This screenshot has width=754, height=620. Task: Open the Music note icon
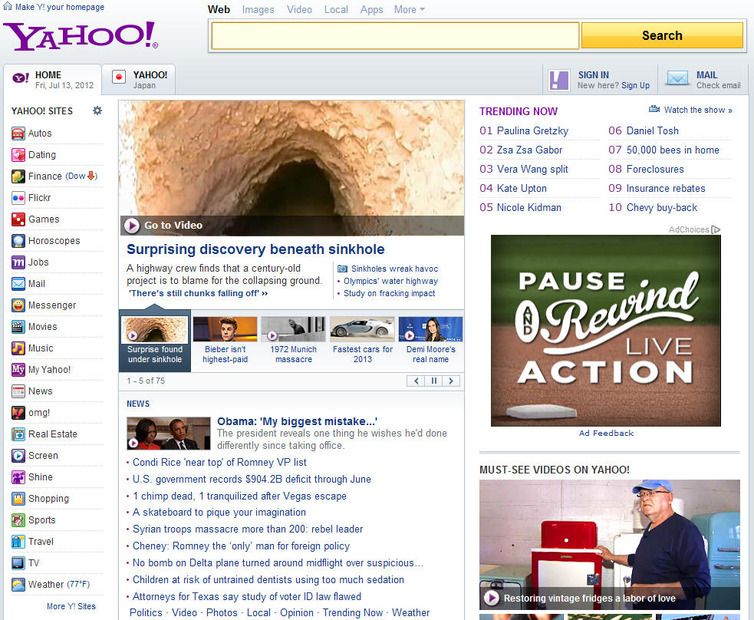(x=18, y=348)
